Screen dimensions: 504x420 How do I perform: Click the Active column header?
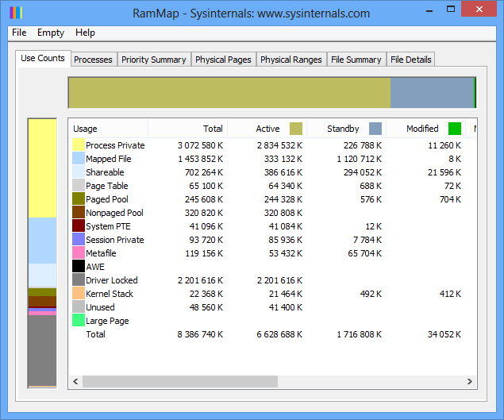tap(267, 129)
